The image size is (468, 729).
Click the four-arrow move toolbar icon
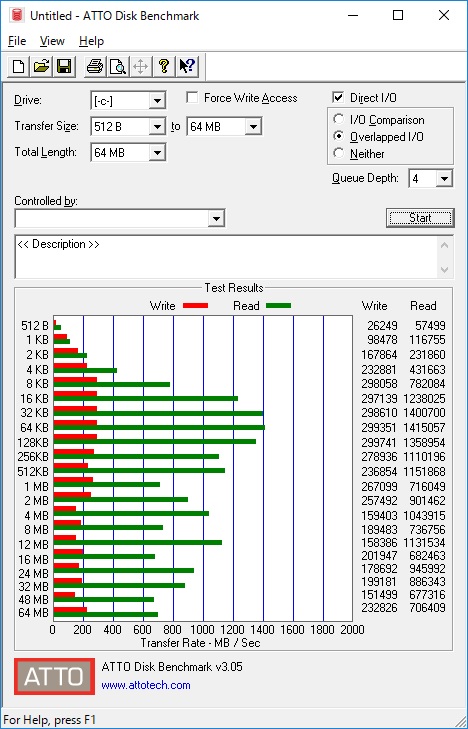pyautogui.click(x=140, y=66)
